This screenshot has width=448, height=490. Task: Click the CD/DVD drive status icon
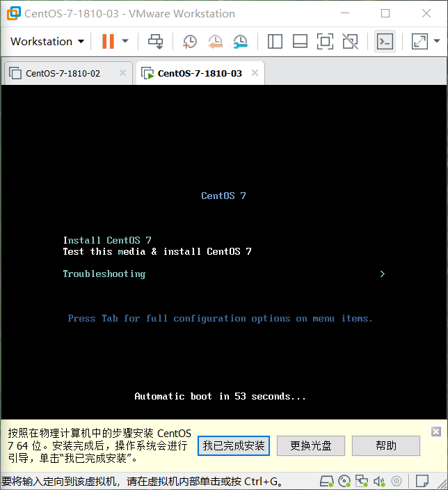[x=344, y=481]
